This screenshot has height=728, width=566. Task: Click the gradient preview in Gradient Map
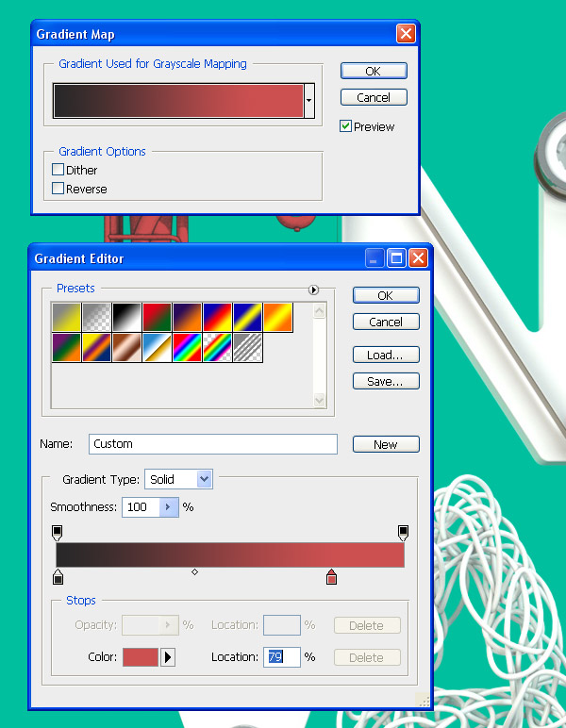(x=178, y=101)
